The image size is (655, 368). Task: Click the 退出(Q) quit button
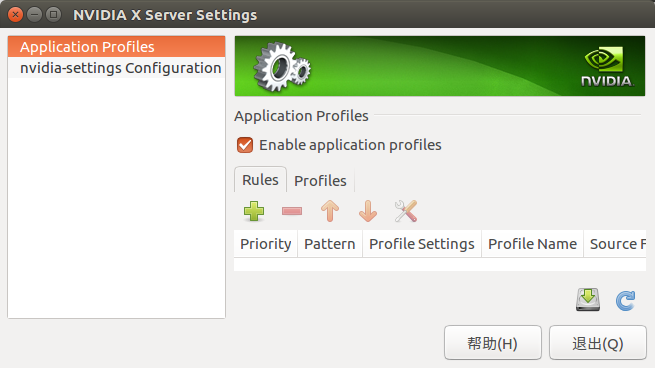pos(598,343)
